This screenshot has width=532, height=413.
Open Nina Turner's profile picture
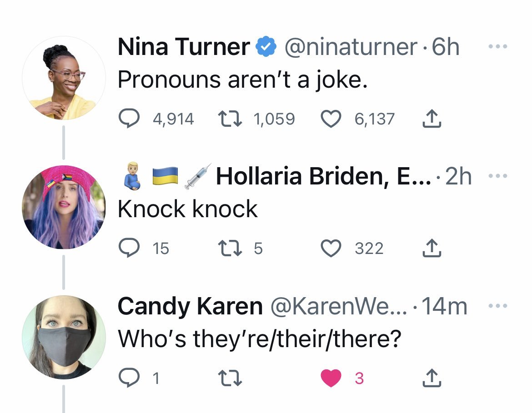point(64,78)
